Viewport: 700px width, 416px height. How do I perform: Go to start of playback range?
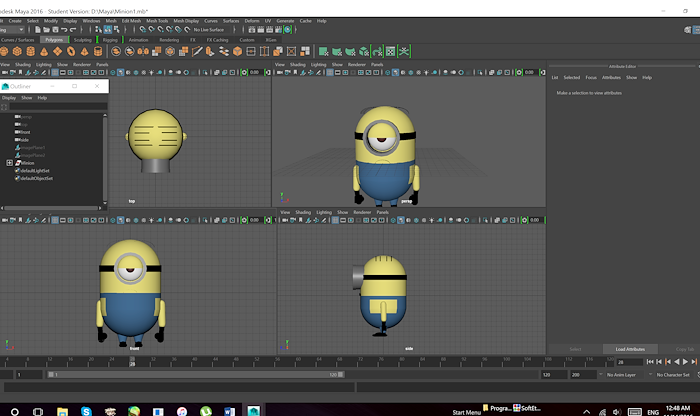(650, 362)
